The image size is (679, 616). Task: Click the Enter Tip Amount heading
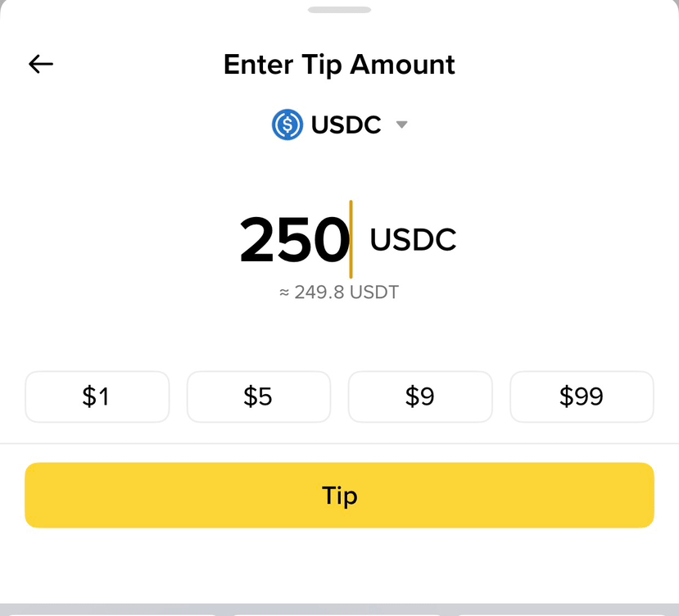[x=339, y=65]
